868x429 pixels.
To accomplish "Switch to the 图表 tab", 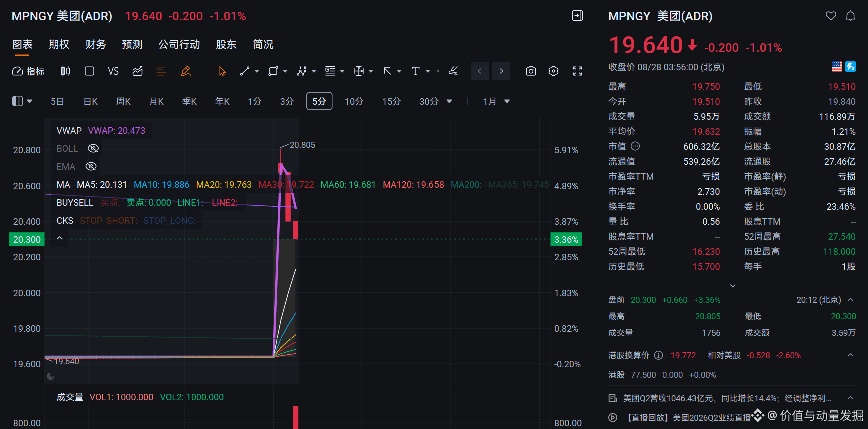I will point(22,44).
